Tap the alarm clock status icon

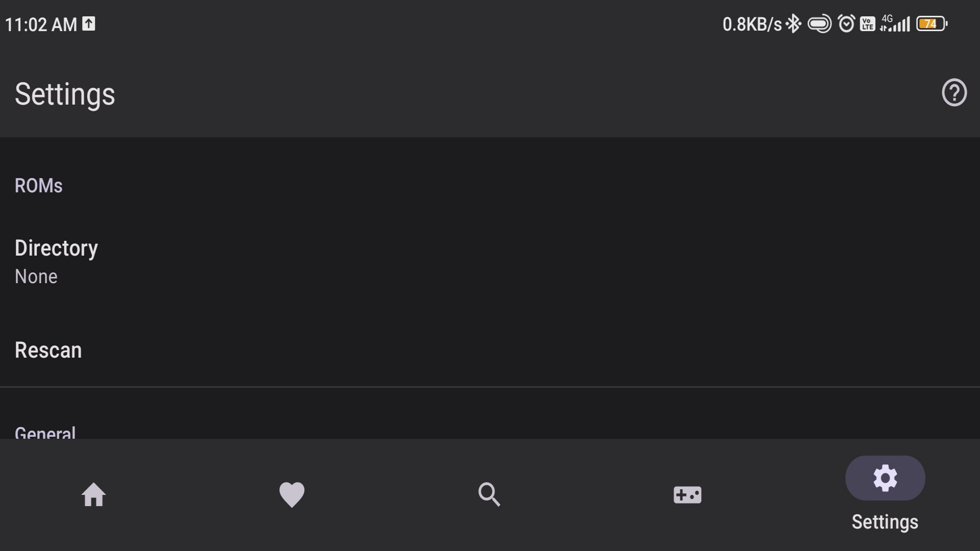click(846, 24)
